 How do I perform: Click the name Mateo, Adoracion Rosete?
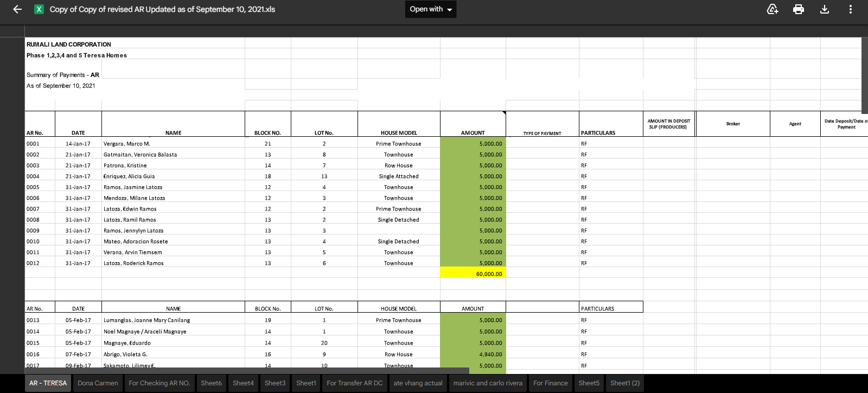136,242
